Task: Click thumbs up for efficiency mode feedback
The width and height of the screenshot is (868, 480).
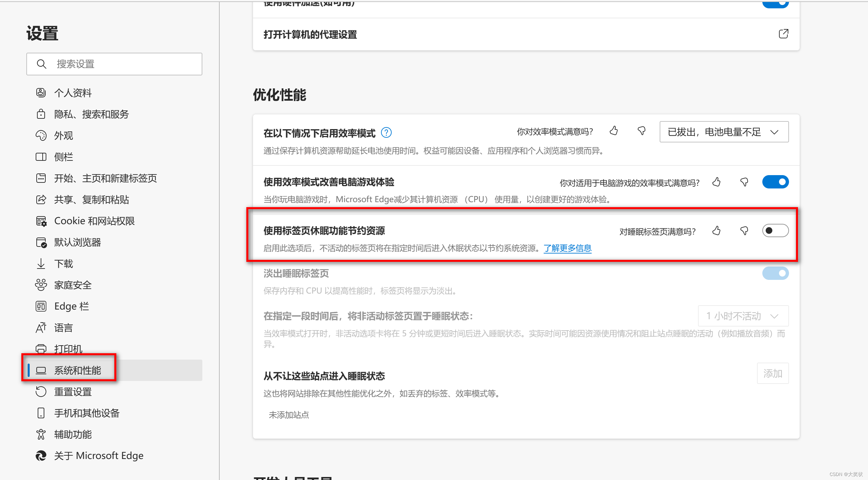Action: [x=614, y=131]
